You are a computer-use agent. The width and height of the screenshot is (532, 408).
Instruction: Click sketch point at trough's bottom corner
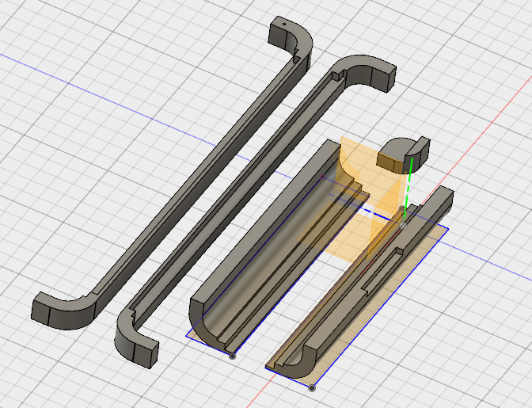(233, 356)
